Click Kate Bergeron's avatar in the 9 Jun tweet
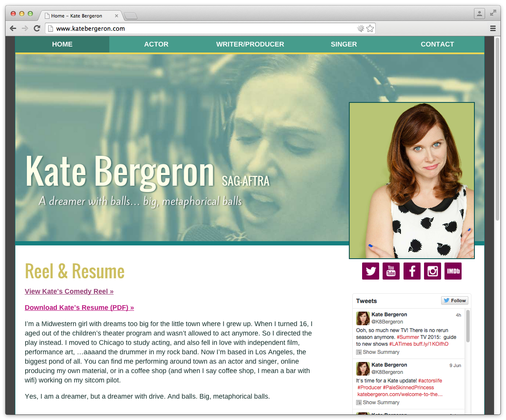 (x=363, y=368)
